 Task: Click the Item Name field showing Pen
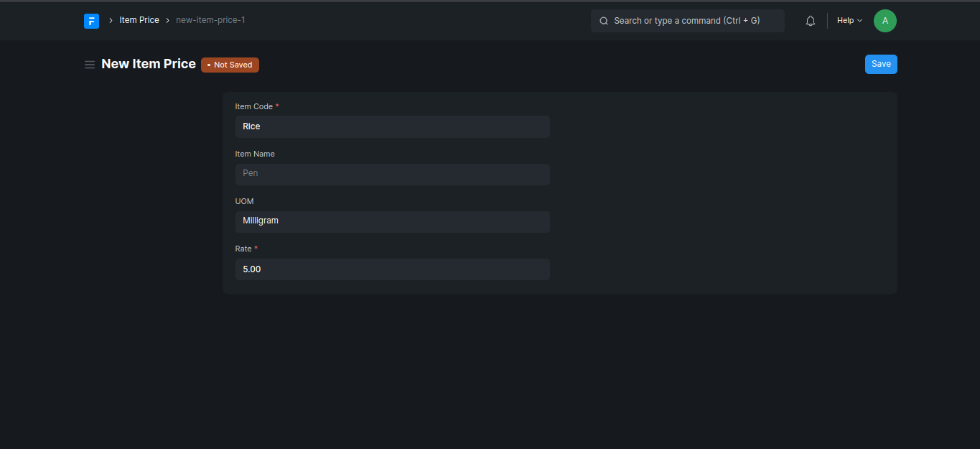coord(392,174)
